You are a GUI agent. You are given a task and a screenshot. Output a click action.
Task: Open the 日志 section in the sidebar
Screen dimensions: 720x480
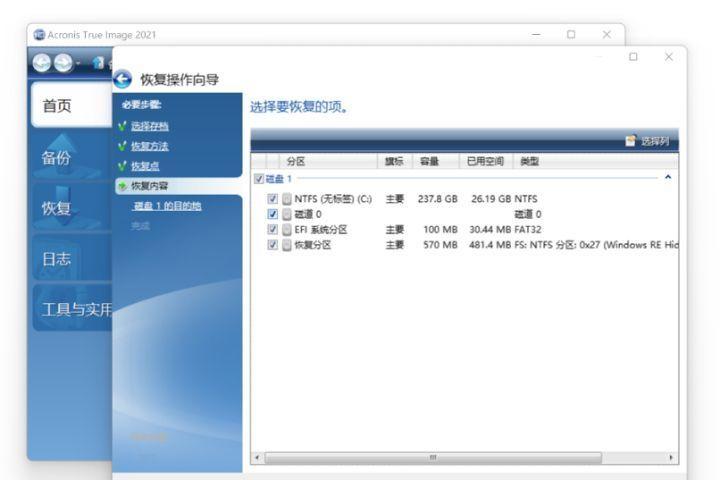tap(72, 259)
